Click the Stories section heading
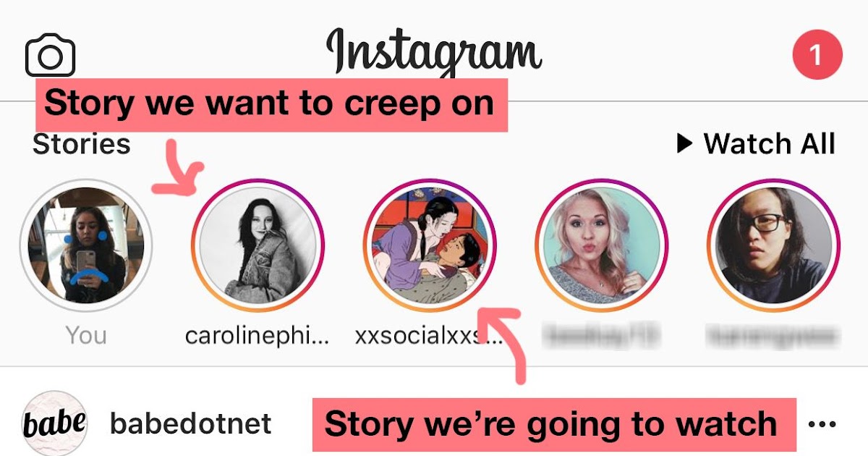The width and height of the screenshot is (868, 456). point(82,143)
